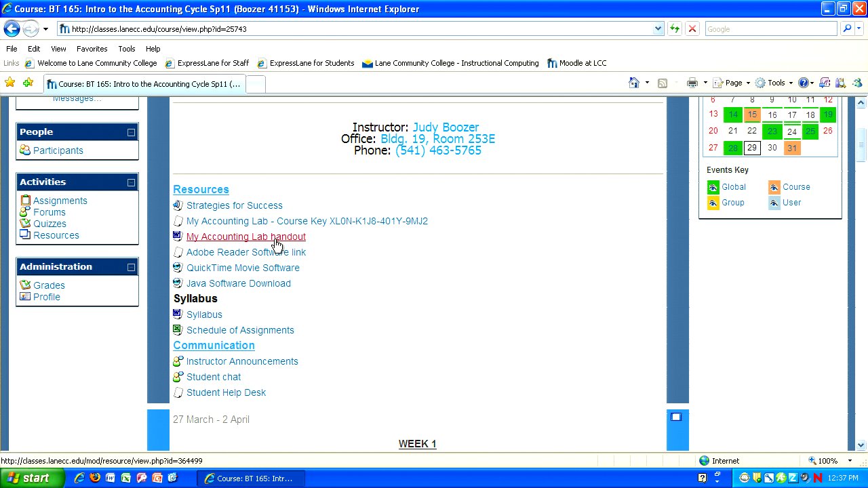The width and height of the screenshot is (868, 488).
Task: Click the Stop loading icon
Action: tap(692, 28)
